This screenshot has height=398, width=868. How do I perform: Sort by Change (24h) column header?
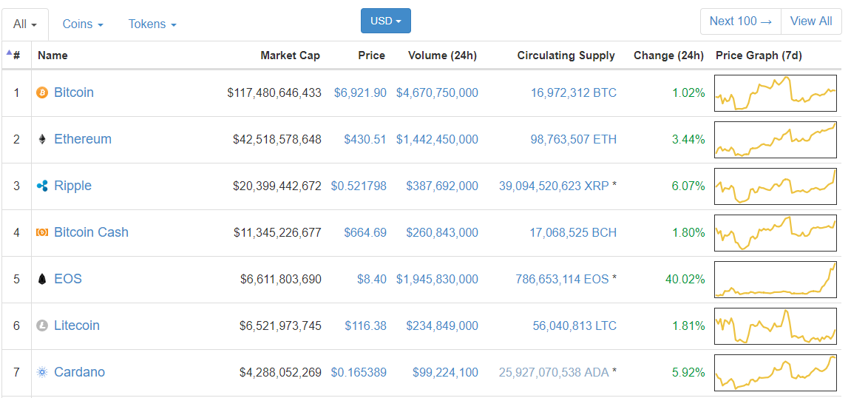(668, 55)
